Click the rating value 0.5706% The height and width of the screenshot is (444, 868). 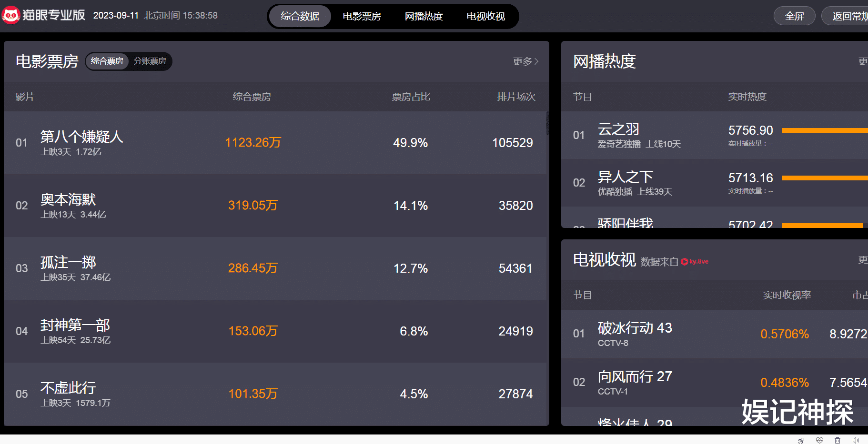(785, 334)
